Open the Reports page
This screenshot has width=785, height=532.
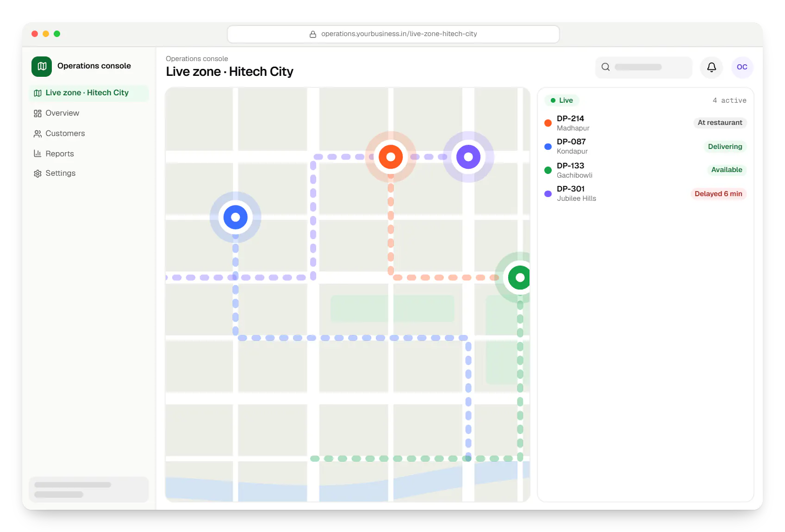click(x=88, y=154)
